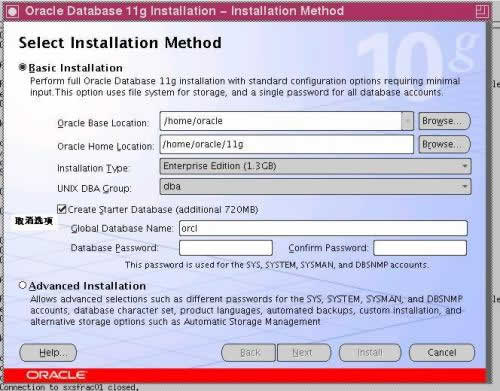Select the Advanced Installation radio button
The width and height of the screenshot is (500, 391).
(22, 285)
